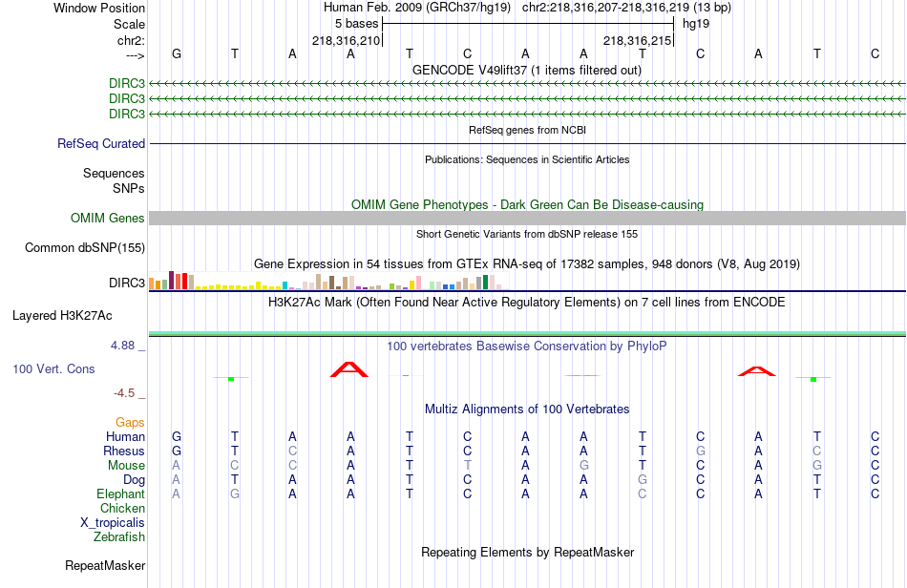
Task: Open the RepeatMasker track label
Action: pyautogui.click(x=105, y=565)
